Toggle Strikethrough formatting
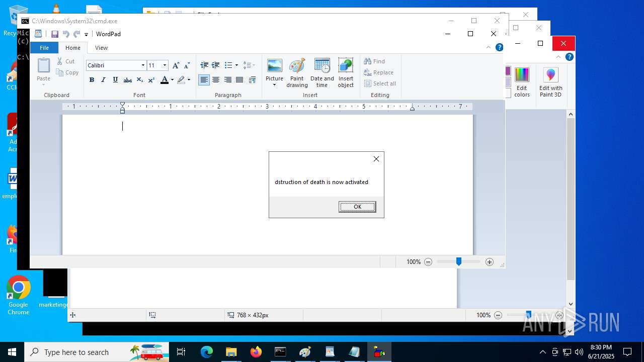Screen dimensions: 644x362 [x=128, y=79]
